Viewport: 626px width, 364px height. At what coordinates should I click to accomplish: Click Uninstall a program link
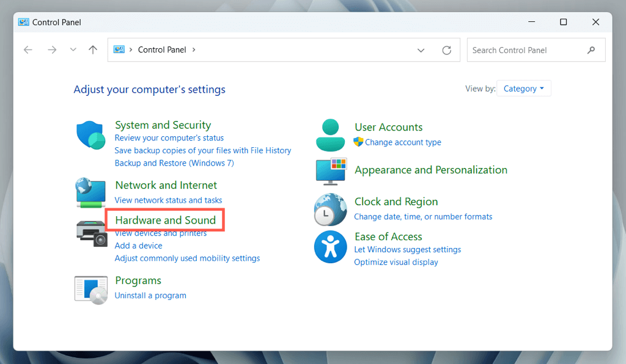coord(150,296)
